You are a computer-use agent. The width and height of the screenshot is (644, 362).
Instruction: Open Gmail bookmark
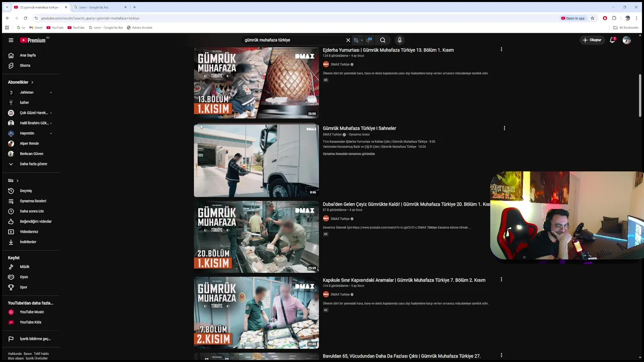point(36,28)
